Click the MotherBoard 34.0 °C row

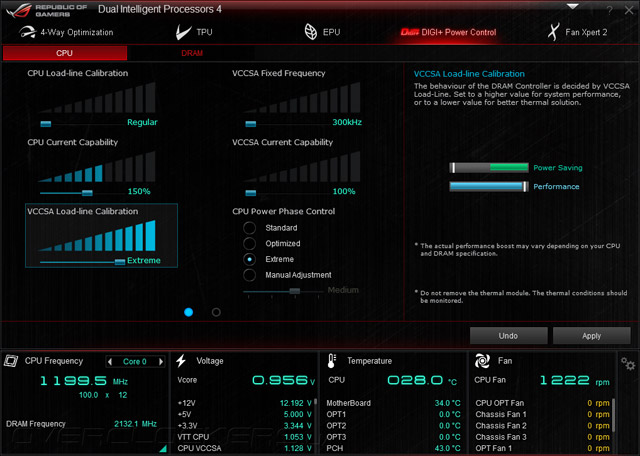[x=393, y=403]
